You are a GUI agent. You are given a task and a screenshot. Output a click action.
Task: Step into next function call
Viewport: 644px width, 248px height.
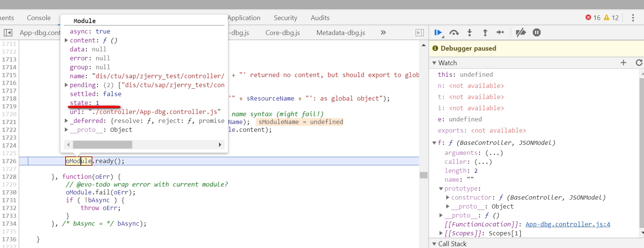tap(470, 33)
